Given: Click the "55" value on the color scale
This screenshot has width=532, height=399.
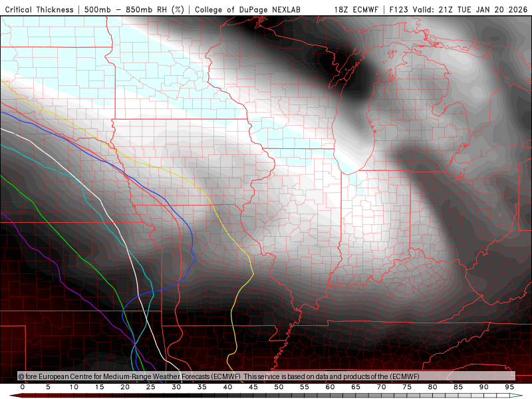Looking at the screenshot, I should click(x=305, y=387).
